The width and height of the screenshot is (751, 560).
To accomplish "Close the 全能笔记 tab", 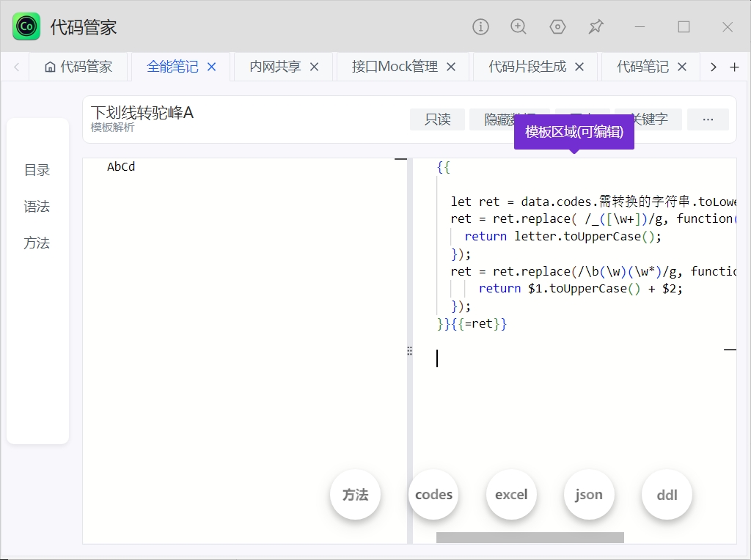I will (x=212, y=67).
